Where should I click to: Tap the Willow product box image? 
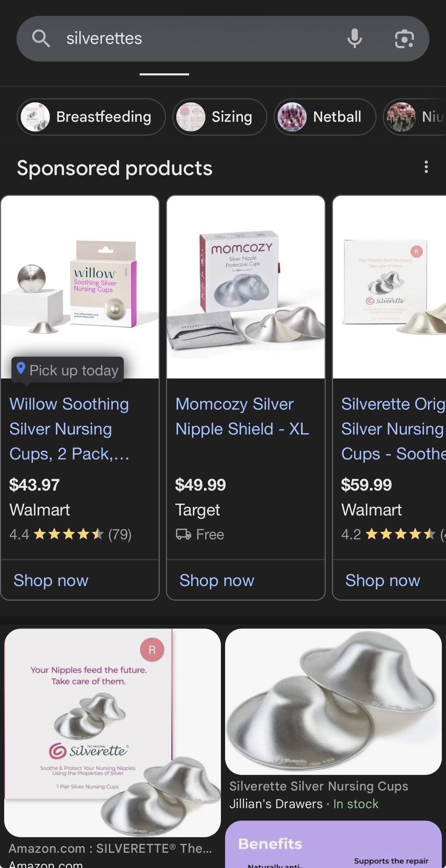[x=80, y=287]
